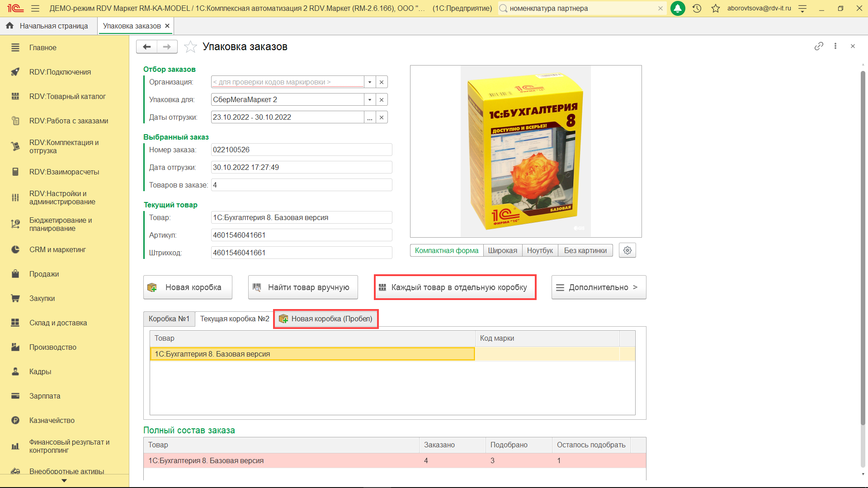Add Упаковка заказов page to favorites star

[x=190, y=47]
